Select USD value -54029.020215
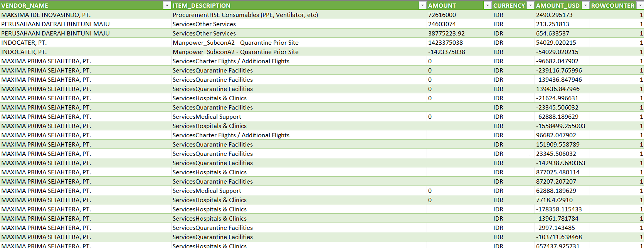This screenshot has width=644, height=248. point(562,52)
